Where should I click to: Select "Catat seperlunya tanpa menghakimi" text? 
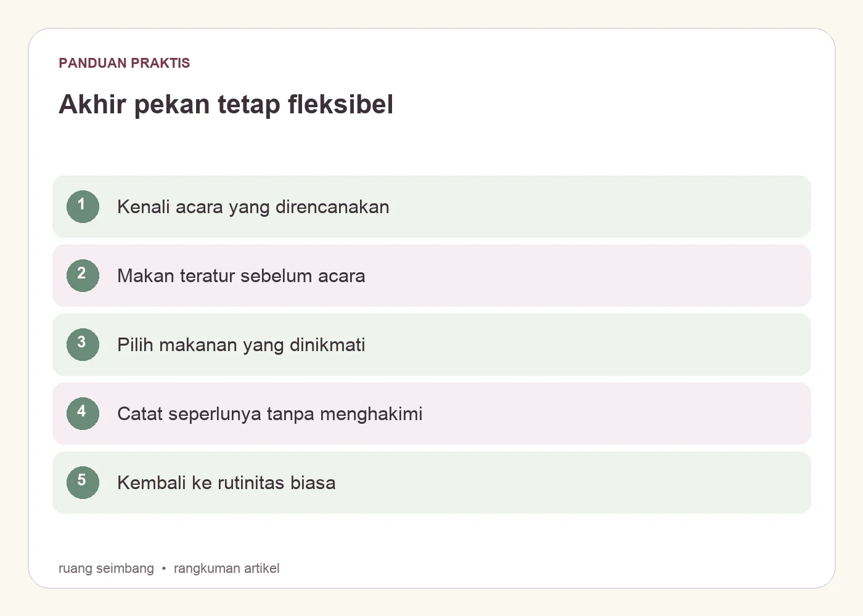point(270,414)
